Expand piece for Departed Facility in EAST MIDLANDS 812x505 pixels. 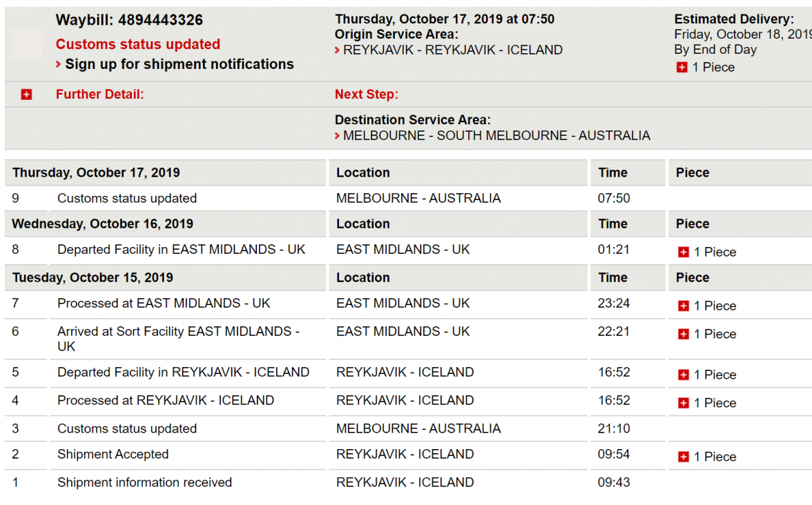click(684, 253)
